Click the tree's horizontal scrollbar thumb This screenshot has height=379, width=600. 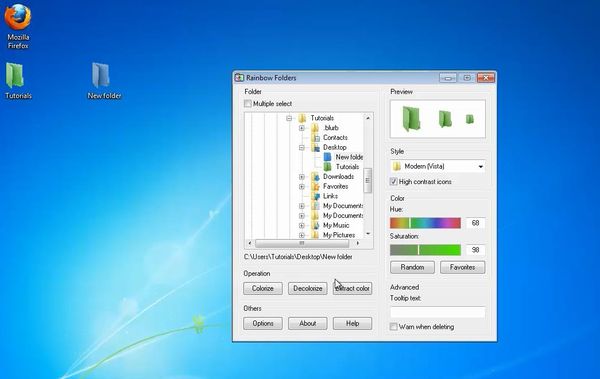[x=302, y=243]
